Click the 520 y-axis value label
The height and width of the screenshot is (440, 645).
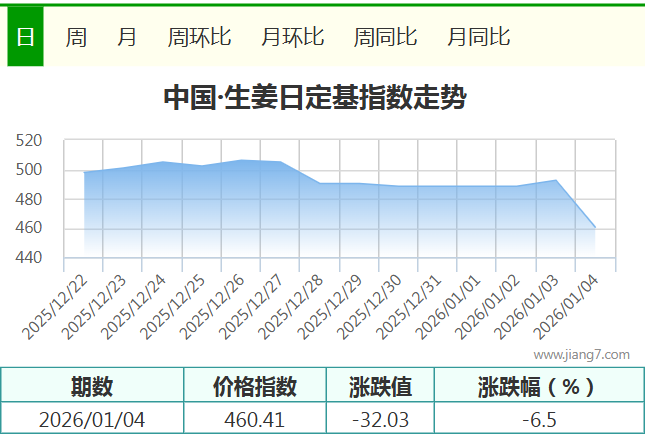point(30,141)
